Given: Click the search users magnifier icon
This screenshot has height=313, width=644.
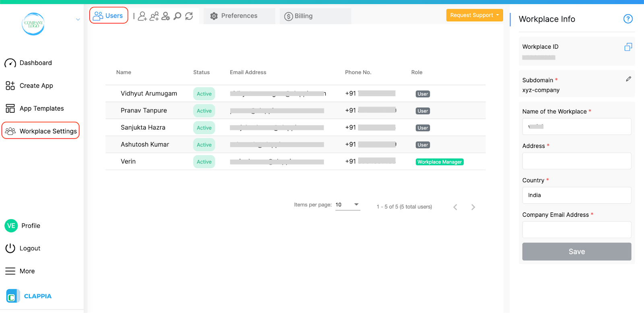Looking at the screenshot, I should click(177, 16).
